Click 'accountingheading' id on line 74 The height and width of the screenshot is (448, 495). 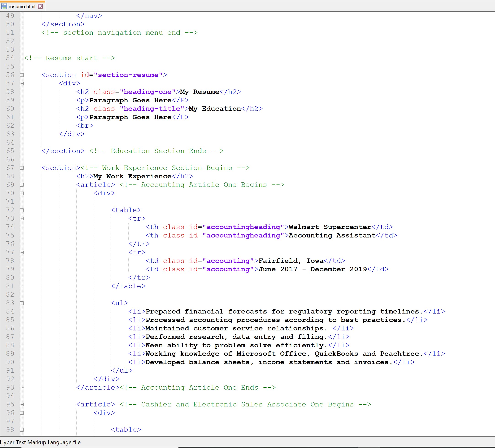click(243, 227)
